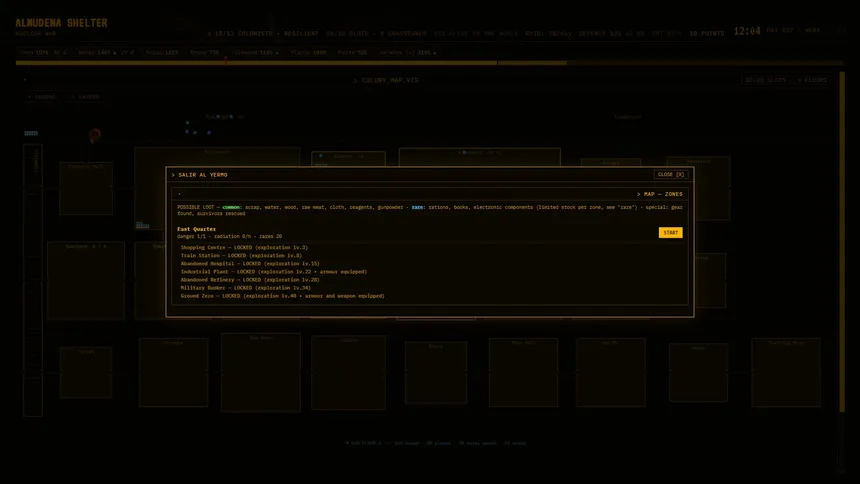The width and height of the screenshot is (860, 484).
Task: Open the MAP — ZONES section header
Action: pyautogui.click(x=660, y=194)
